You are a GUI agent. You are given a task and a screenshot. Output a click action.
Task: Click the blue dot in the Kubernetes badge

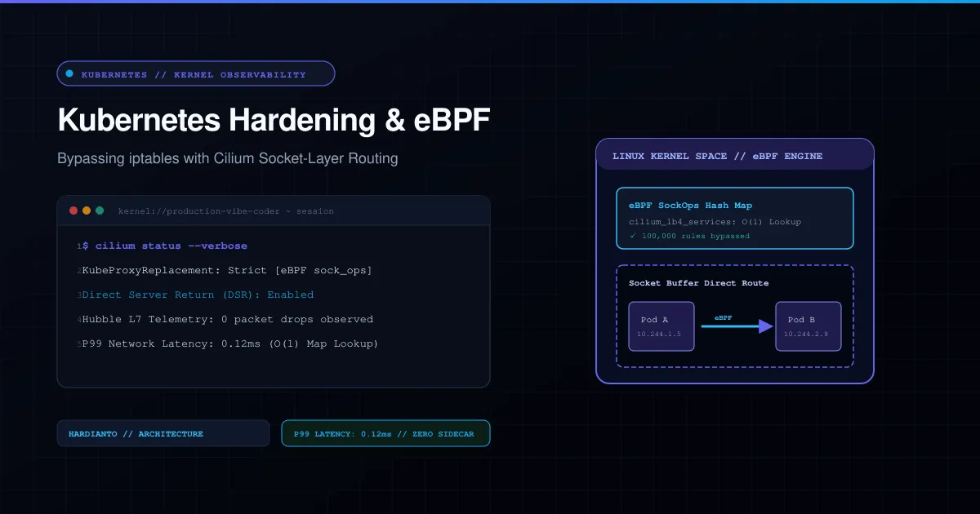(x=69, y=73)
